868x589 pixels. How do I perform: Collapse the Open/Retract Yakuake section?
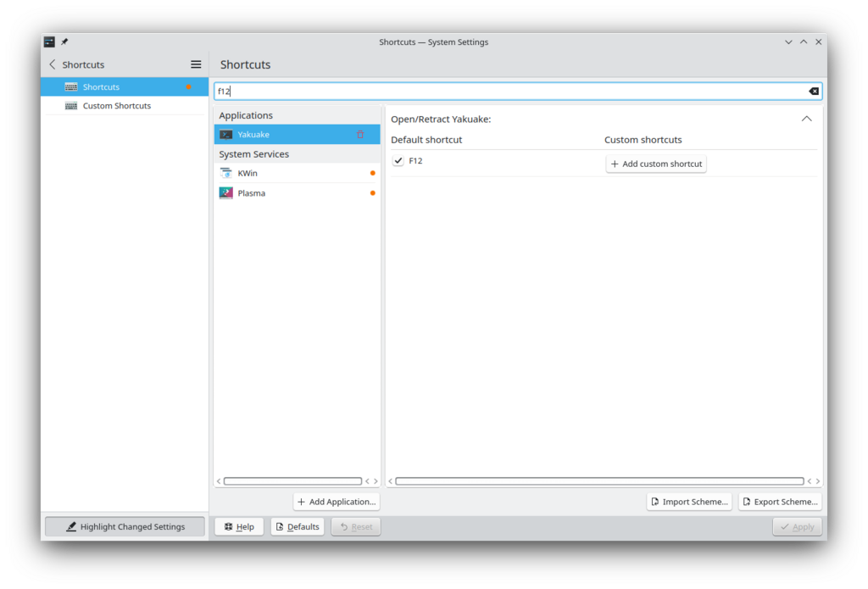point(806,119)
